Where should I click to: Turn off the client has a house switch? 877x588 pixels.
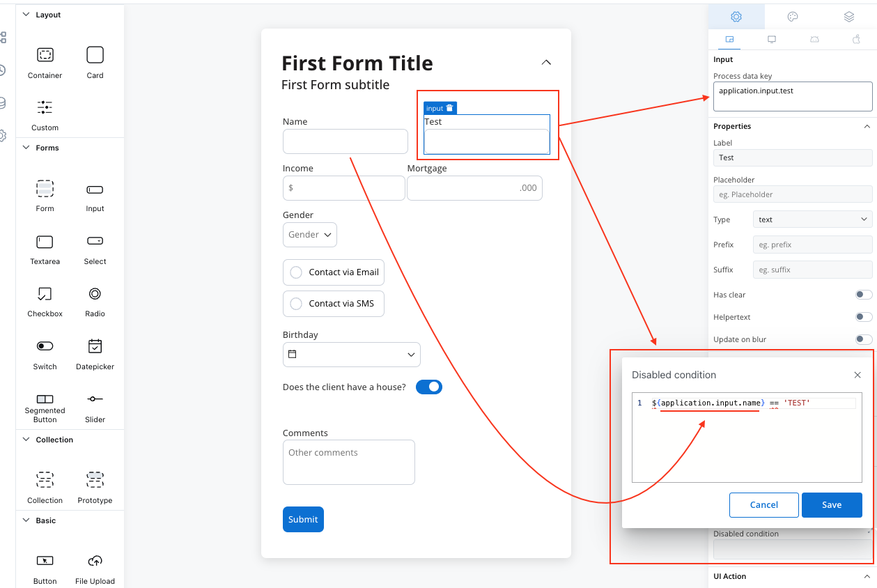(x=429, y=387)
